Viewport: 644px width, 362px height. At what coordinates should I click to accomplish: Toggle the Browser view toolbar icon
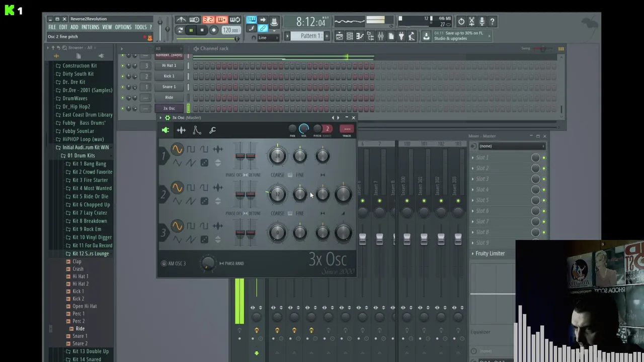370,36
